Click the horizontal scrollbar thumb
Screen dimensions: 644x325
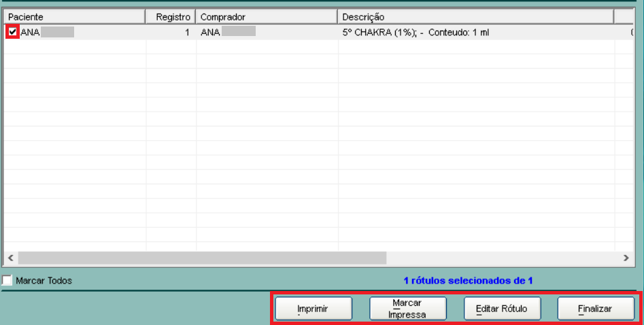coord(202,258)
